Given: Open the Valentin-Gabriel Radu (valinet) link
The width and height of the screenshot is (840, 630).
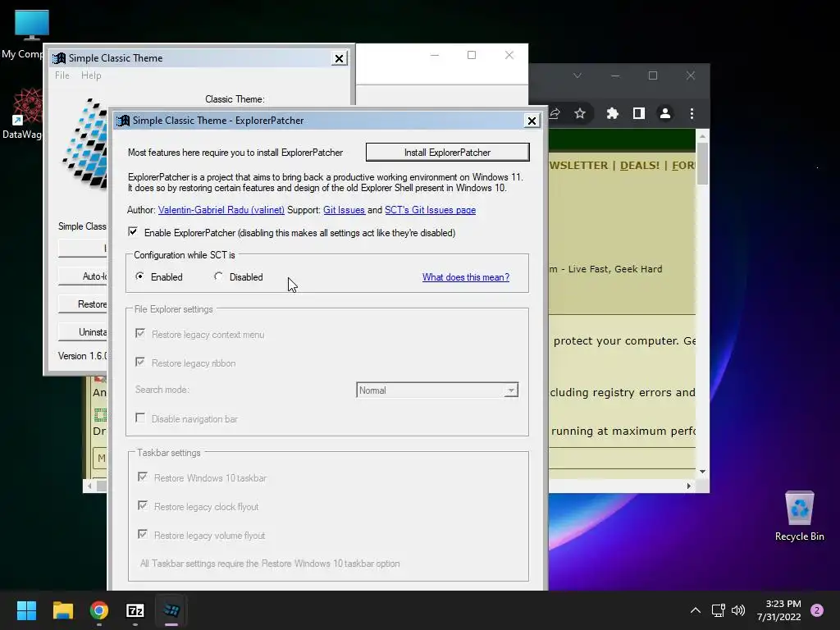Looking at the screenshot, I should [x=221, y=210].
